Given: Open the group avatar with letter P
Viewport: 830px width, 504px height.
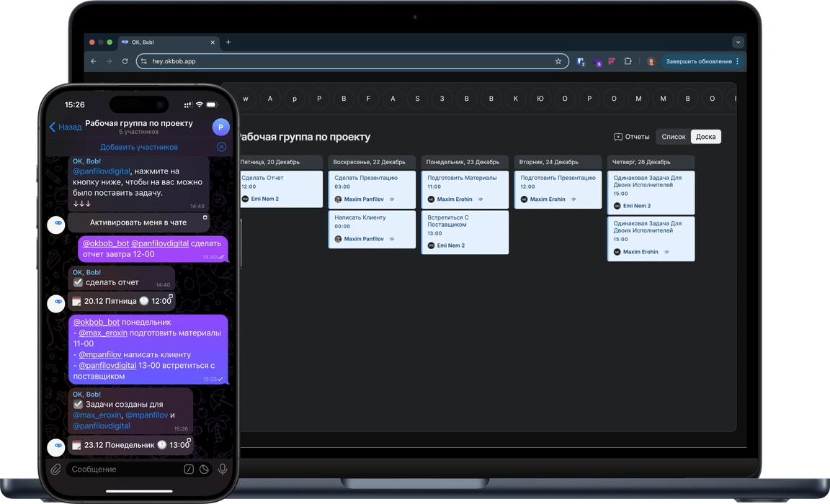Looking at the screenshot, I should pyautogui.click(x=221, y=127).
